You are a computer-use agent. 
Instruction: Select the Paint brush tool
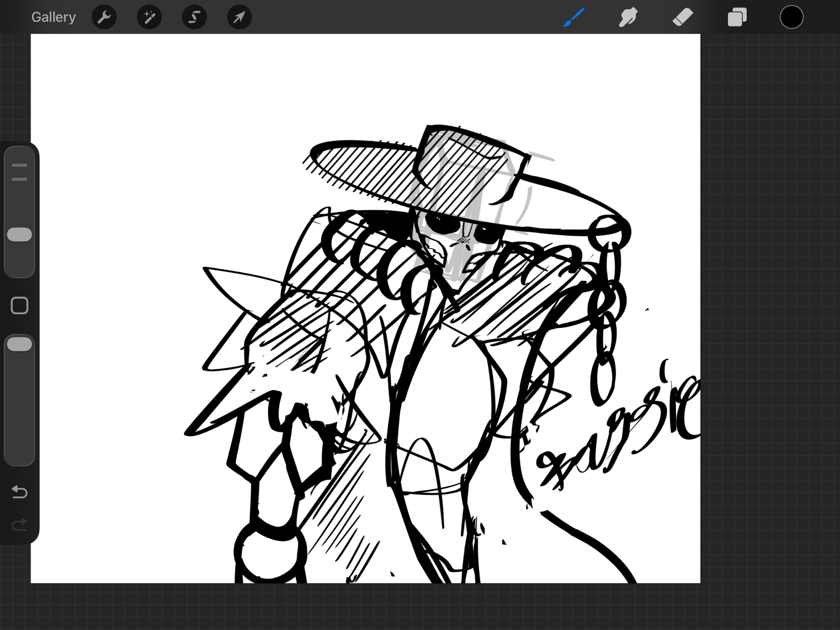574,17
